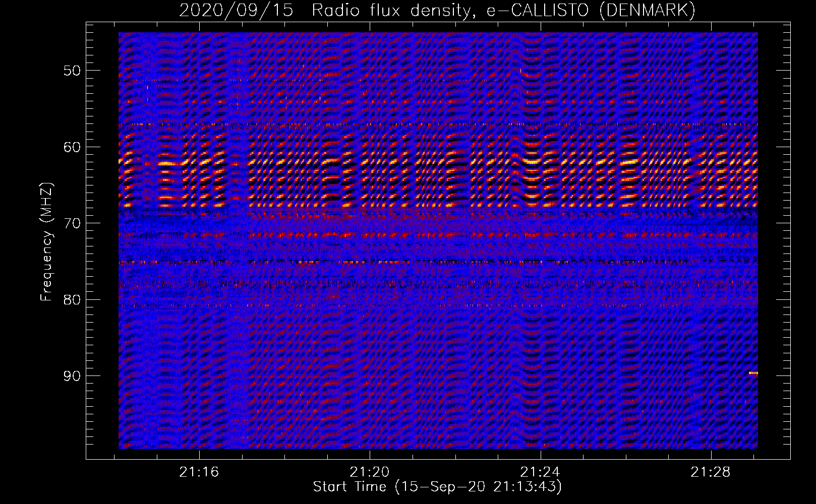Click the 21:24 time tick label
The height and width of the screenshot is (504, 816).
(x=540, y=472)
